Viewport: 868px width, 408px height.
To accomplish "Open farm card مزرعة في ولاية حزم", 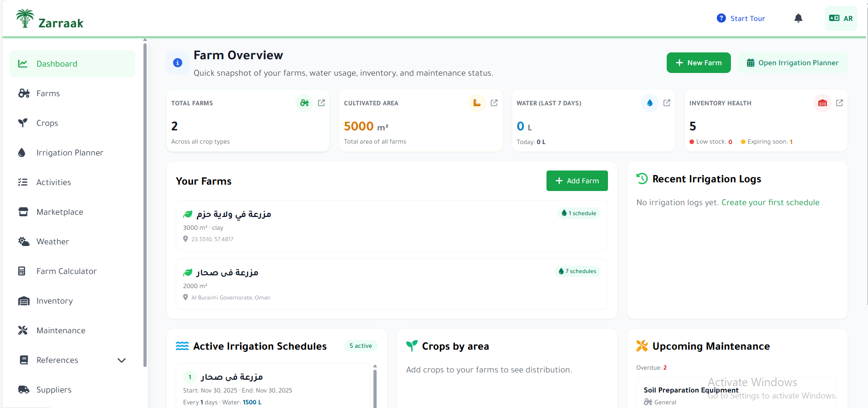I will 392,226.
